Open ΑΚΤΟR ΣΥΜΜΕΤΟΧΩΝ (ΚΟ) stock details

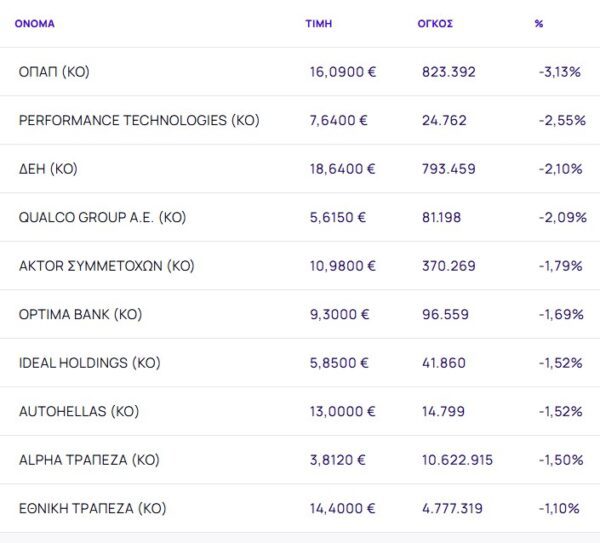[x=106, y=266]
